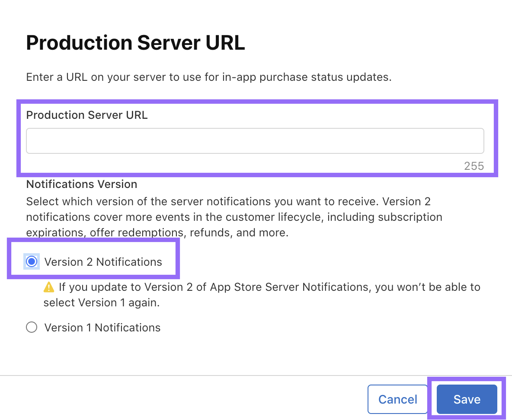The height and width of the screenshot is (420, 512).
Task: Click the "in-app purchase status updates" phrase
Action: [x=320, y=77]
